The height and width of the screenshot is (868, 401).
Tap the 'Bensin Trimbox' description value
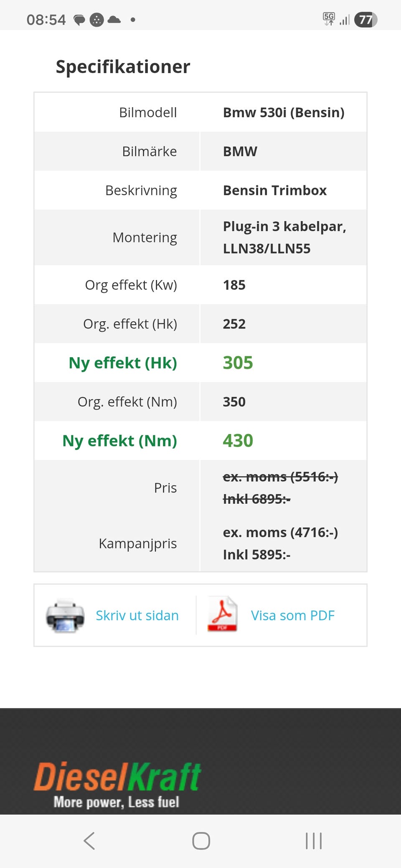274,190
